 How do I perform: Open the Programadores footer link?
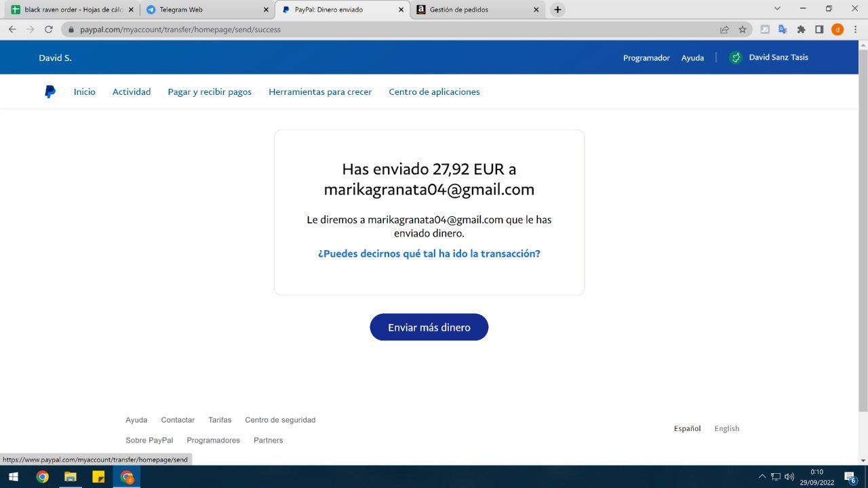click(214, 441)
